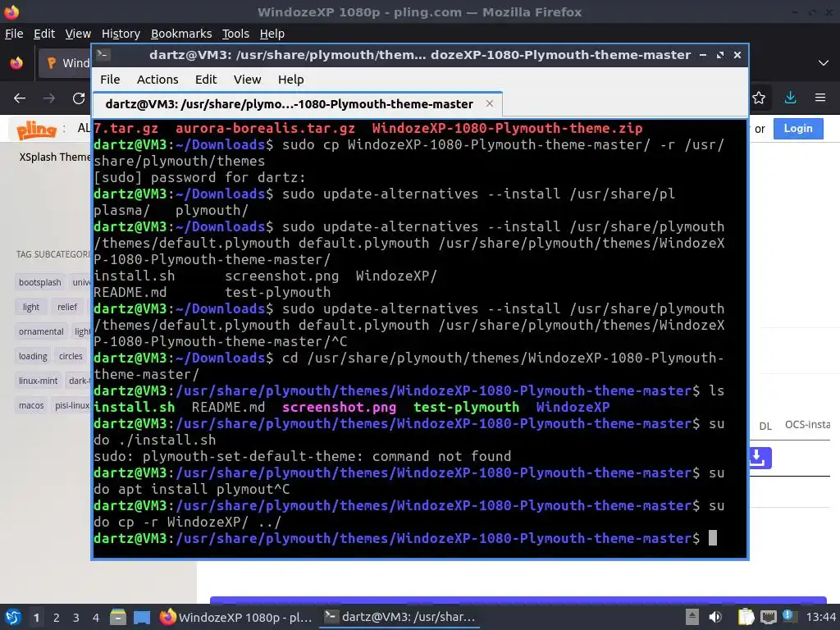The image size is (840, 630).
Task: Open the terminal View menu
Action: 247,80
